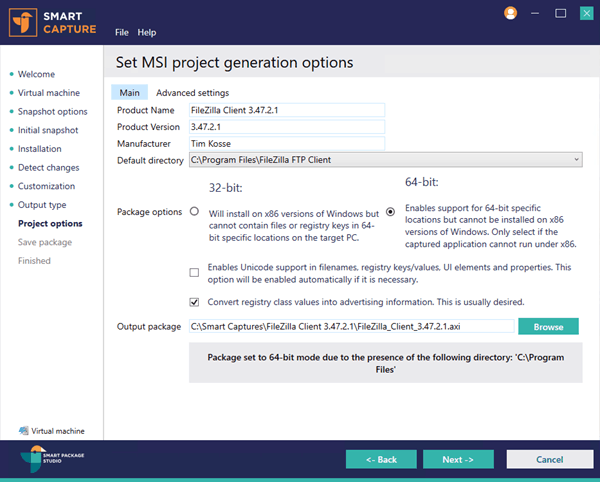Uncheck convert registry class values checkbox

pos(194,302)
